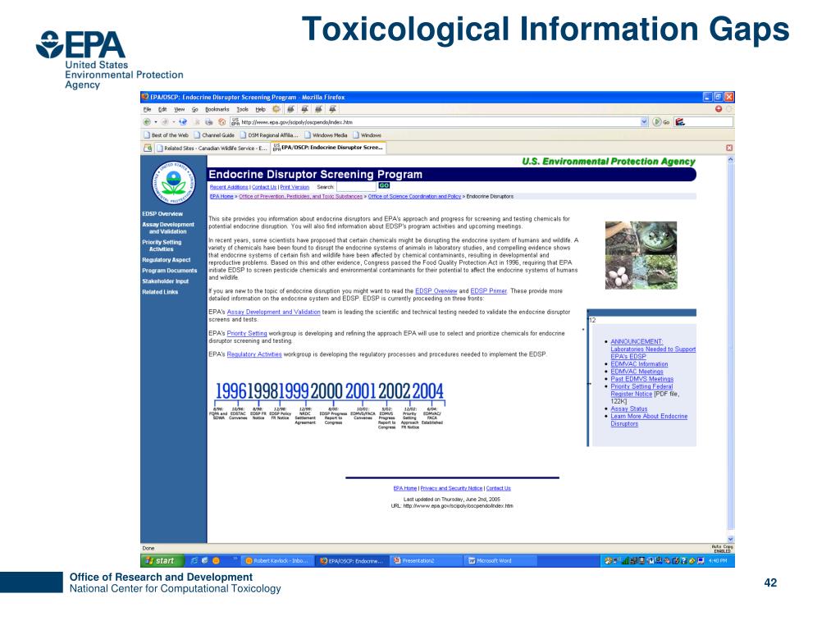Click the red circular icon right of menu bar

[x=719, y=109]
